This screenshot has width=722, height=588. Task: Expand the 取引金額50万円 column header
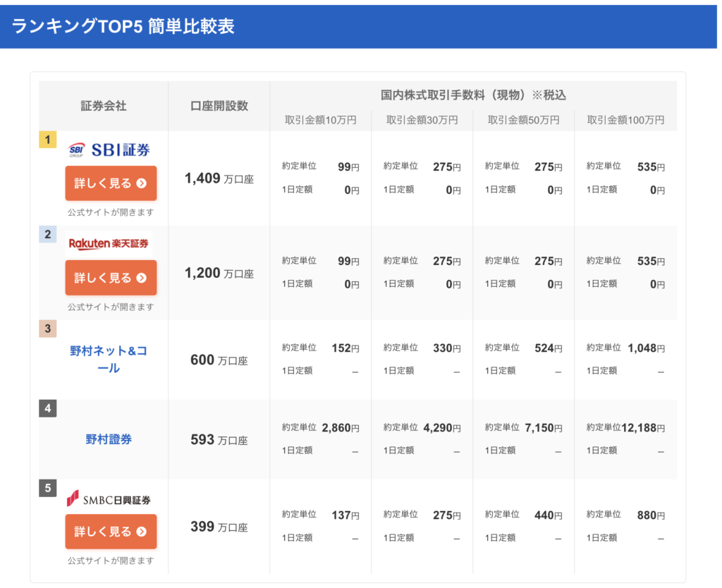click(x=523, y=120)
